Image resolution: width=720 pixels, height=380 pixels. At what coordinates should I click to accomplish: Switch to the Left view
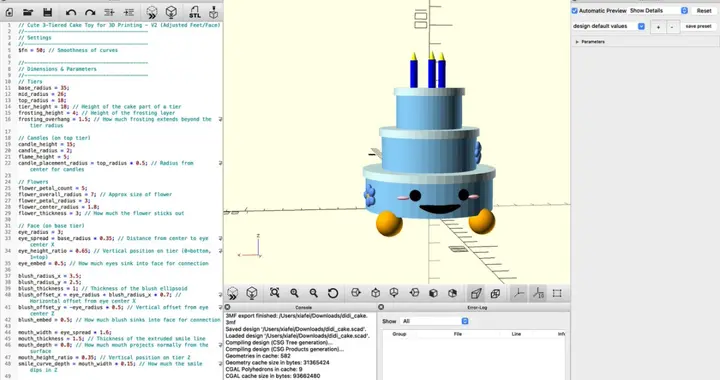tap(414, 293)
